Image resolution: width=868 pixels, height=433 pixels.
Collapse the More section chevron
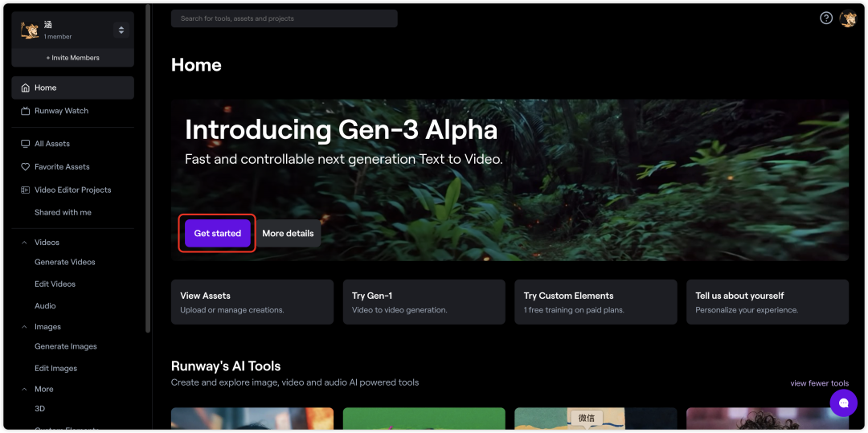click(x=24, y=390)
